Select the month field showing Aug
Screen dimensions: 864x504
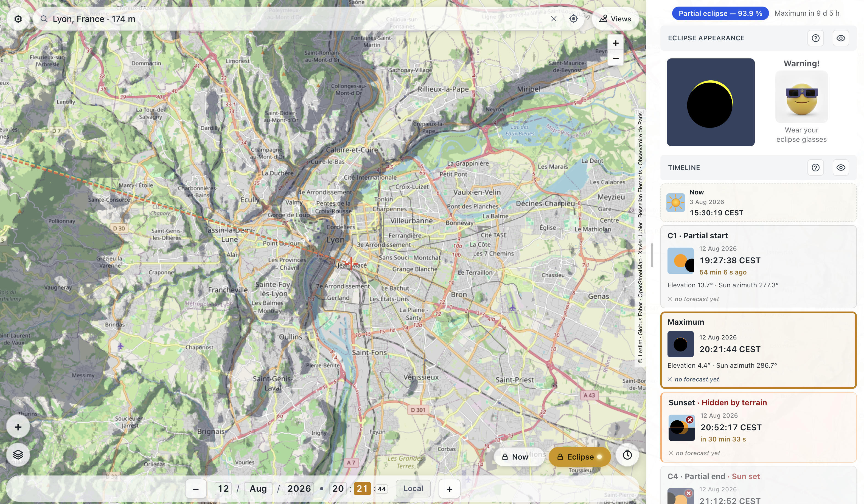[x=258, y=489]
